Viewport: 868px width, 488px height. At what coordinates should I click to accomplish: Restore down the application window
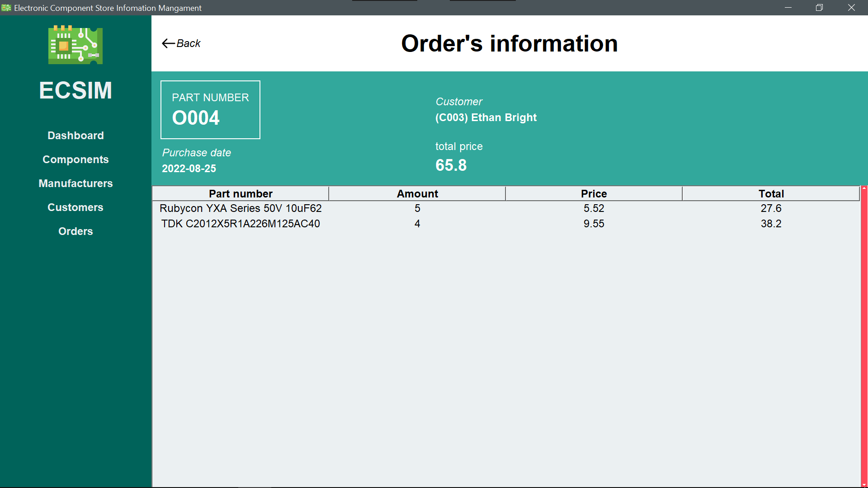tap(819, 8)
